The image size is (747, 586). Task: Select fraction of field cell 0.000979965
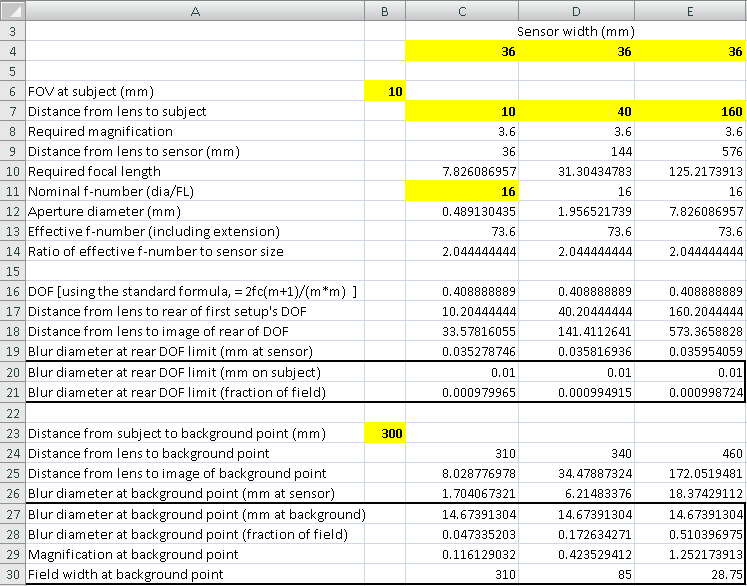point(462,393)
